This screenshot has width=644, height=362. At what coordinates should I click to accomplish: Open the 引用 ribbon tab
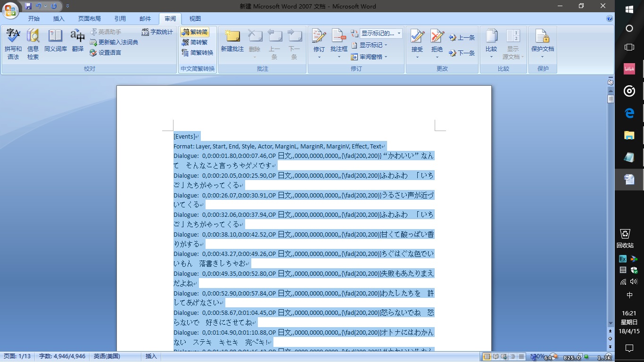(x=120, y=19)
